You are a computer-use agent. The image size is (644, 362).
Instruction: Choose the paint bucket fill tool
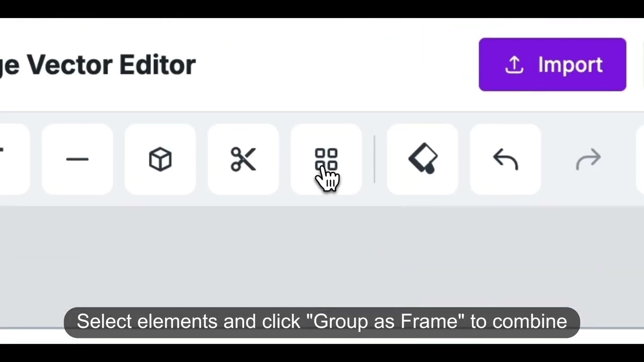(422, 159)
